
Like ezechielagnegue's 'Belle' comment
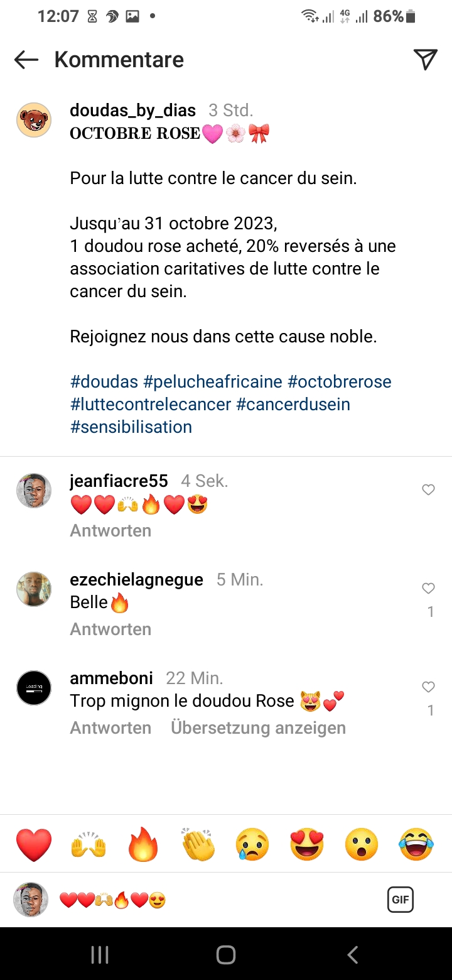428,589
